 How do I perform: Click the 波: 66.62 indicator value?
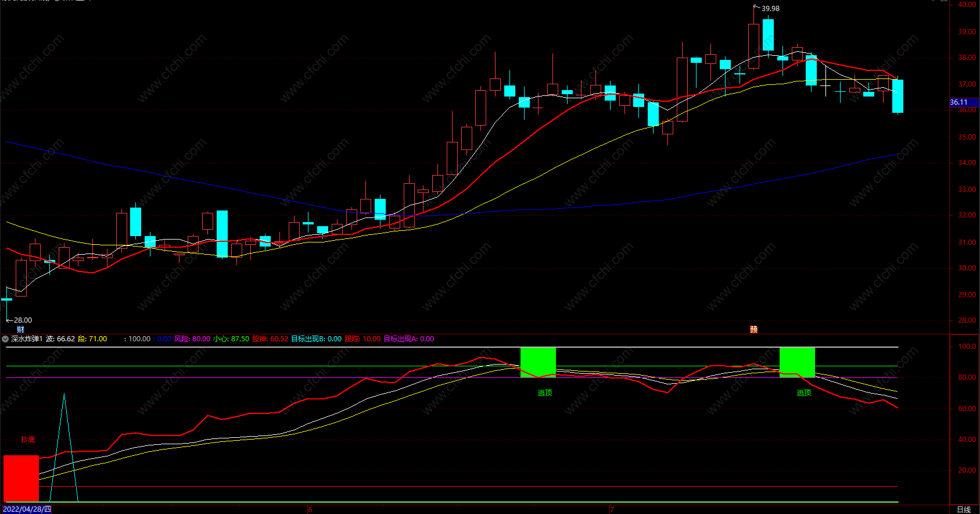[x=60, y=339]
